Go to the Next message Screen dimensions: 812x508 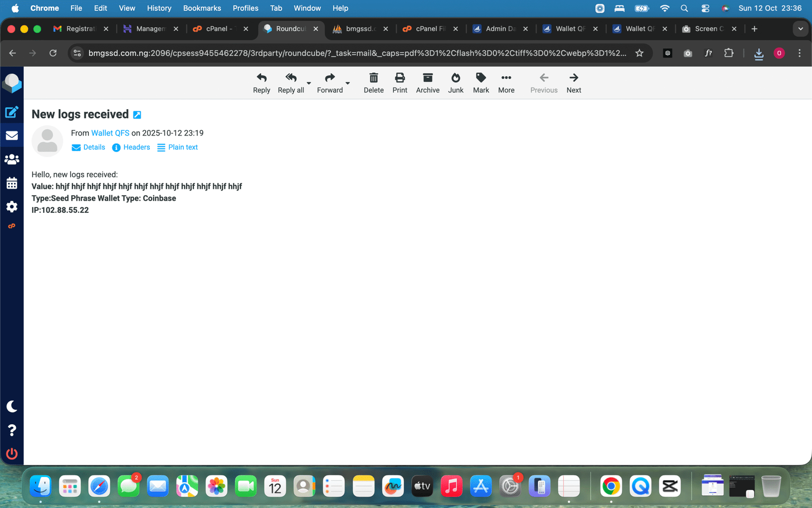(573, 83)
